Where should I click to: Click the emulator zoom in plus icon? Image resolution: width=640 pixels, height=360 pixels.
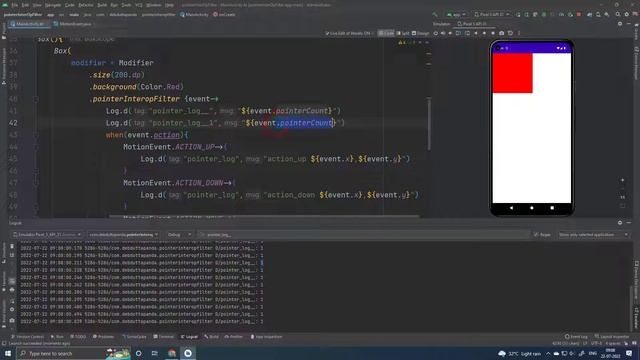622,180
